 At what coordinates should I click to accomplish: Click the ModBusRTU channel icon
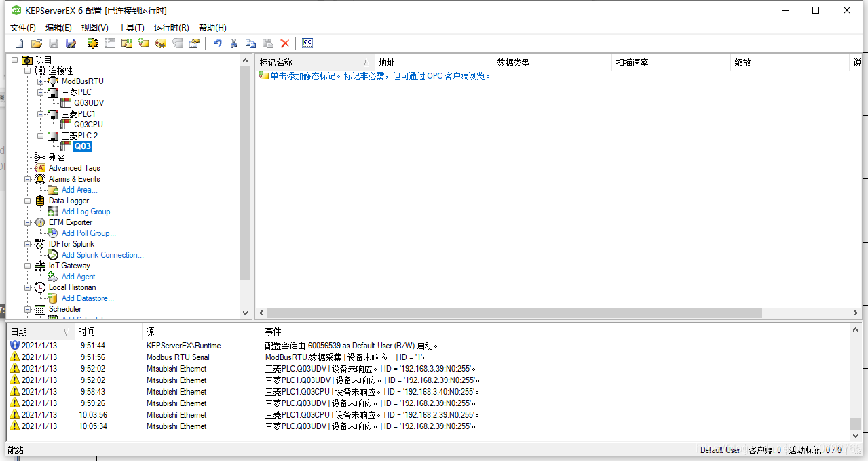53,81
